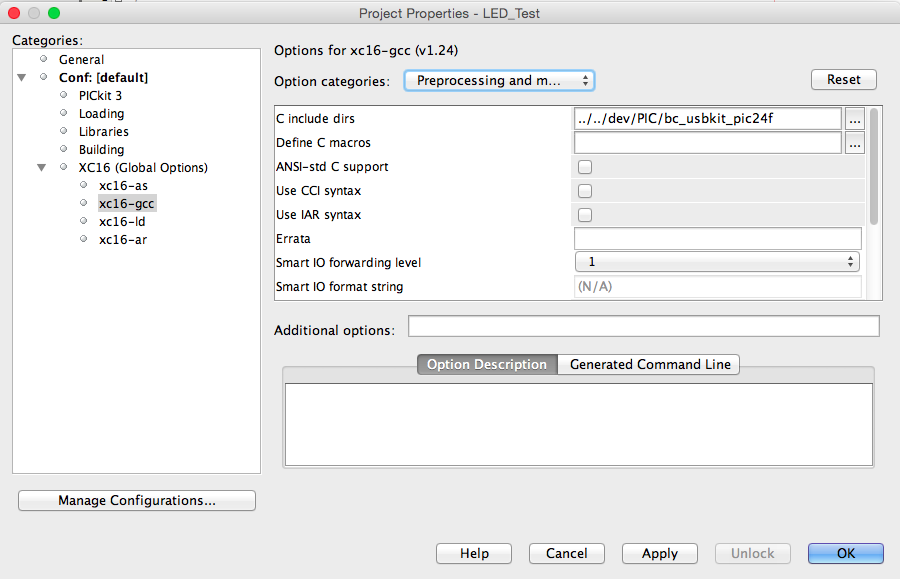The width and height of the screenshot is (900, 579).
Task: Select xc16-ld in the Categories tree
Action: point(122,222)
